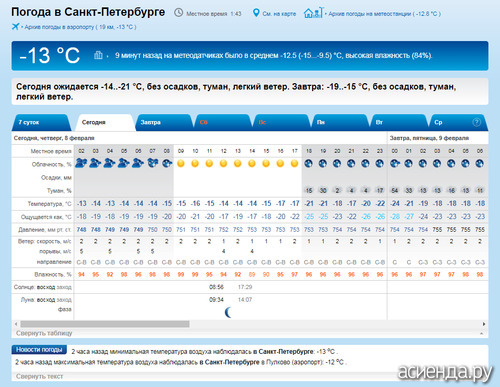The image size is (500, 387).
Task: Click the current temperature '-13 °C'
Action: (x=49, y=55)
